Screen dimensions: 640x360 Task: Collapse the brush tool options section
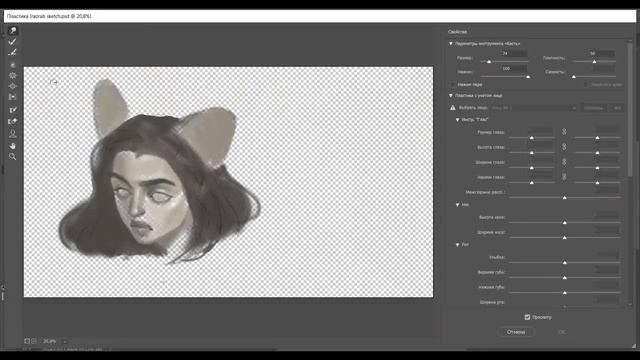[451, 43]
